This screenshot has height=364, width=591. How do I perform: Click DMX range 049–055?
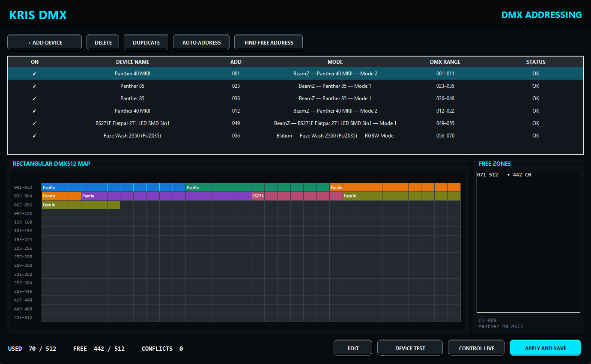point(445,123)
